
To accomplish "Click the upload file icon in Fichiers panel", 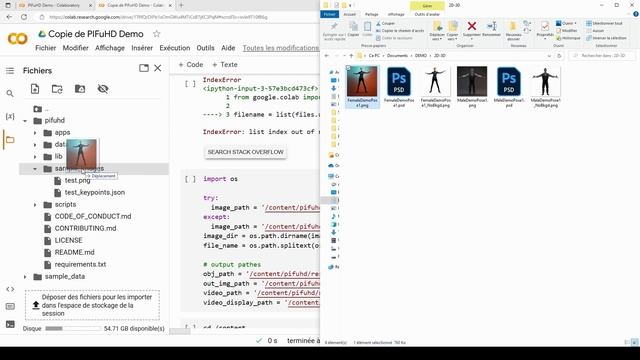I will (x=35, y=89).
